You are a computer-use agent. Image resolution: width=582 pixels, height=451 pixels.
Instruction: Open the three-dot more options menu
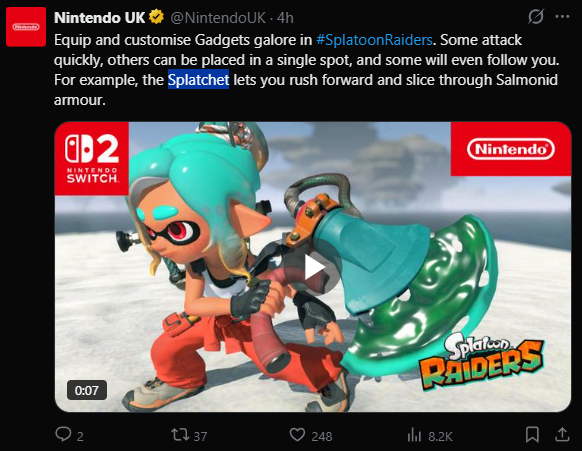562,17
